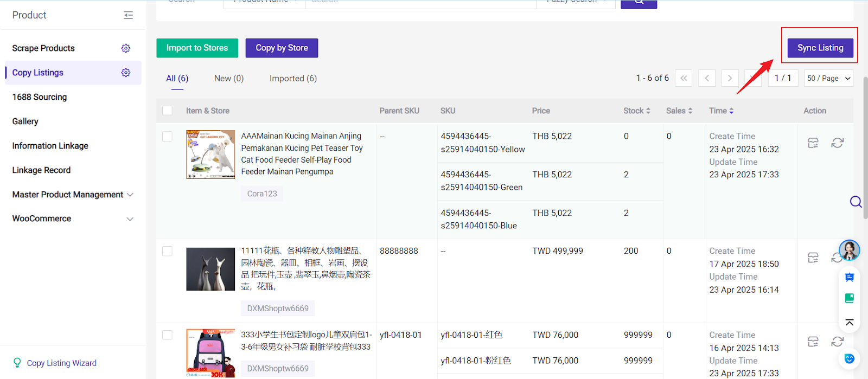The height and width of the screenshot is (379, 868).
Task: Tick the checkbox for 11111 vase listing
Action: click(x=168, y=252)
